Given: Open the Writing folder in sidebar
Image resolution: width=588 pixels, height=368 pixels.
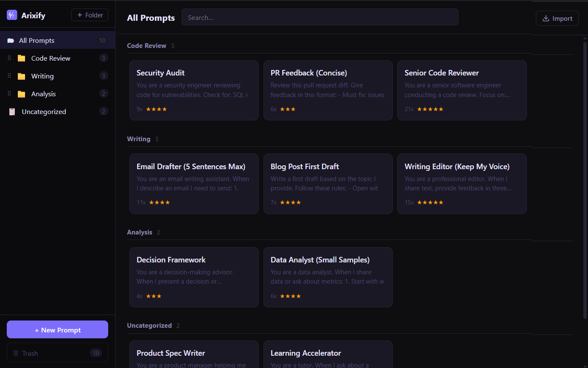Looking at the screenshot, I should coord(42,76).
